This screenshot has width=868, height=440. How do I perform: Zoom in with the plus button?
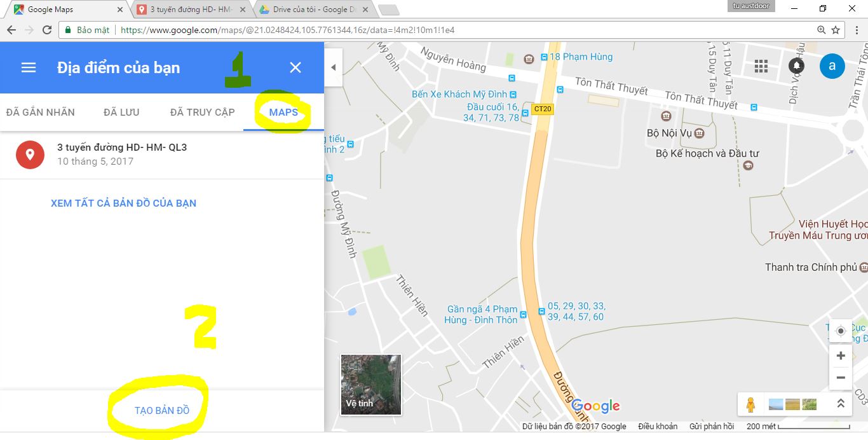click(841, 355)
